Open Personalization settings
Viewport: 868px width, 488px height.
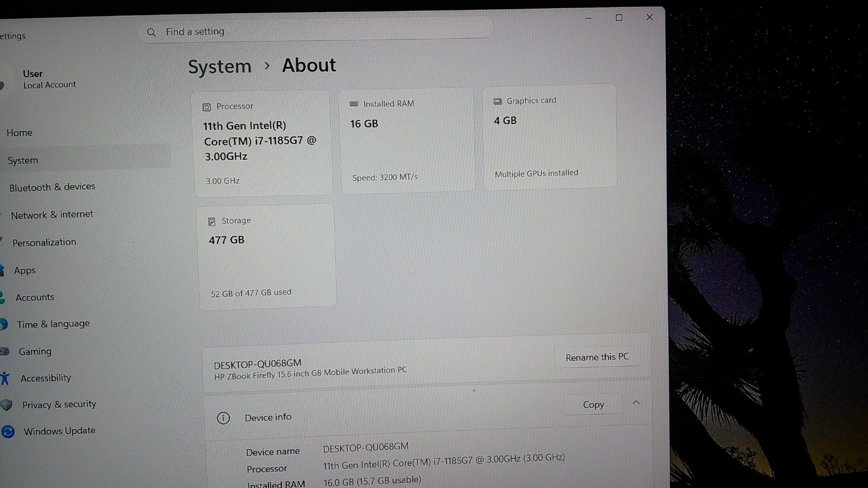[44, 242]
